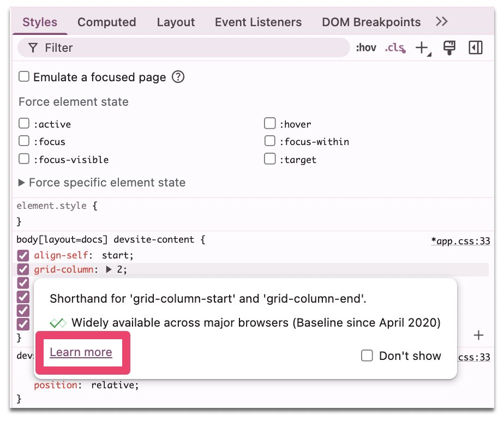Select the rendering emulations brush icon
Screen dimensions: 504x421
click(x=448, y=47)
